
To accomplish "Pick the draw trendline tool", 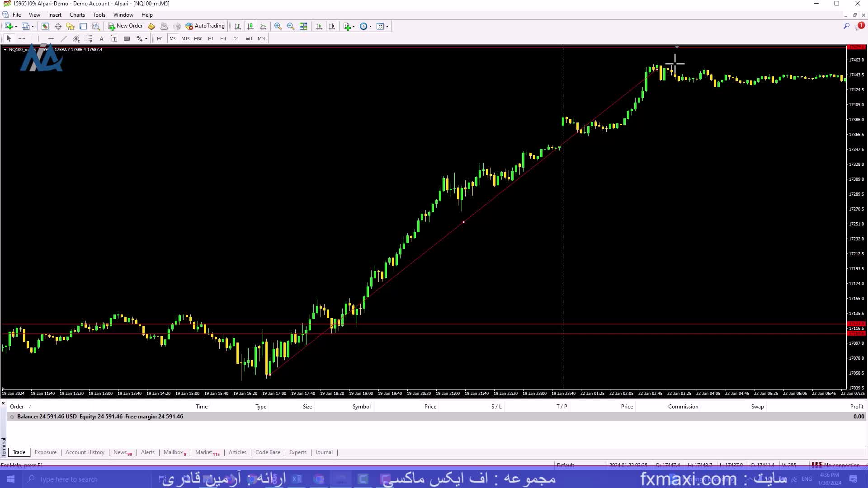I will coord(63,38).
